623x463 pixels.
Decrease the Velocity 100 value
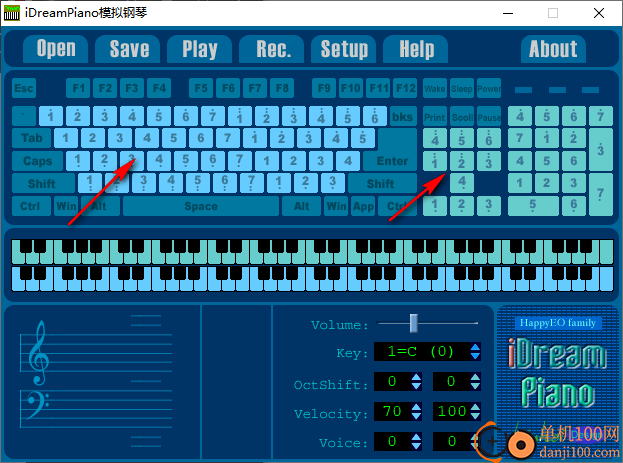pos(475,415)
